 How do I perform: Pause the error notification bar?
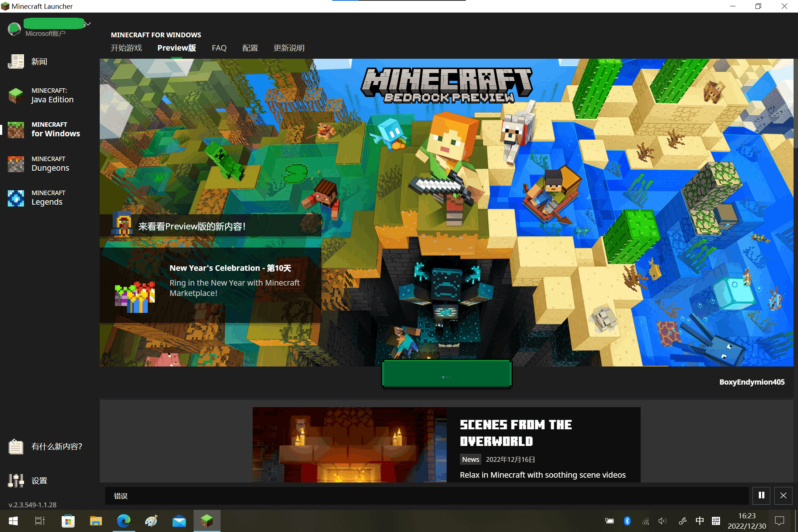click(x=761, y=495)
